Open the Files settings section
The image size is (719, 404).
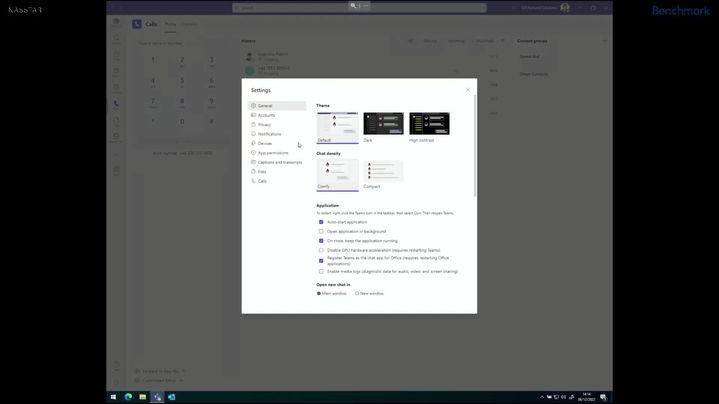(x=277, y=172)
